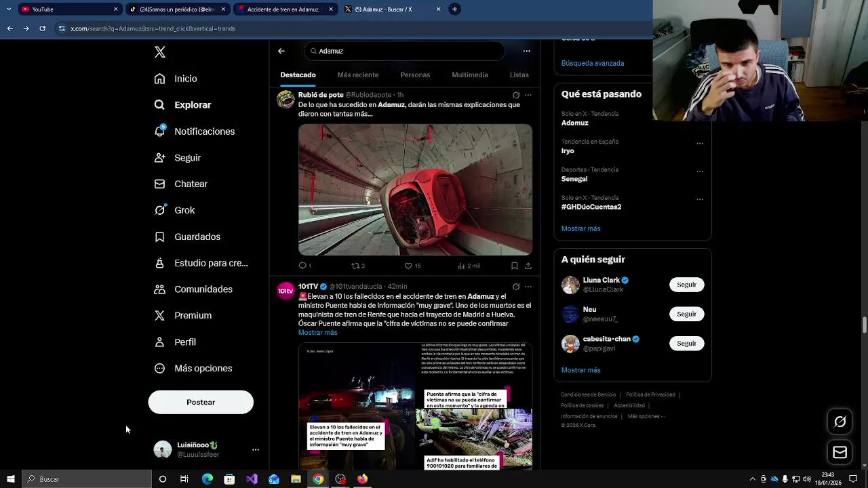Open options for Iryo trend

[x=700, y=144]
